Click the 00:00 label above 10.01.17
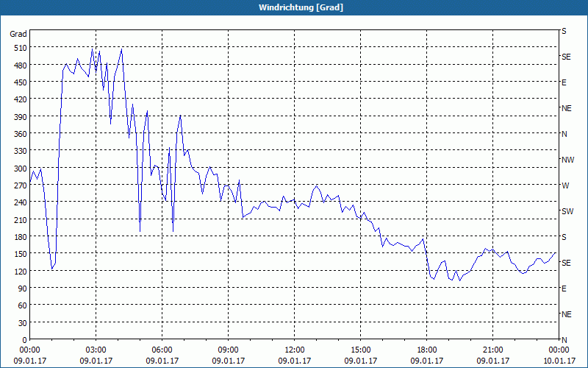 point(559,350)
